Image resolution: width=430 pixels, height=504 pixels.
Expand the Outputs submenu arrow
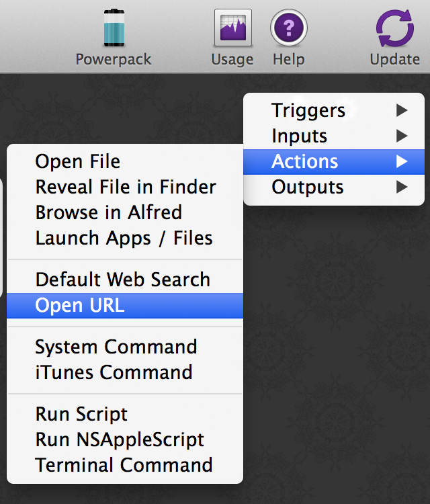click(x=402, y=187)
